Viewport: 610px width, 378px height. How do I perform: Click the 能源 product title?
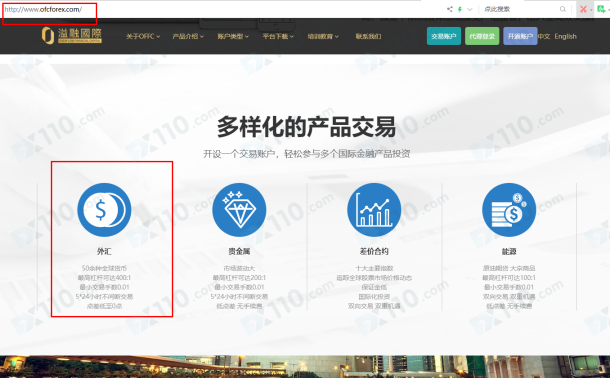509,252
